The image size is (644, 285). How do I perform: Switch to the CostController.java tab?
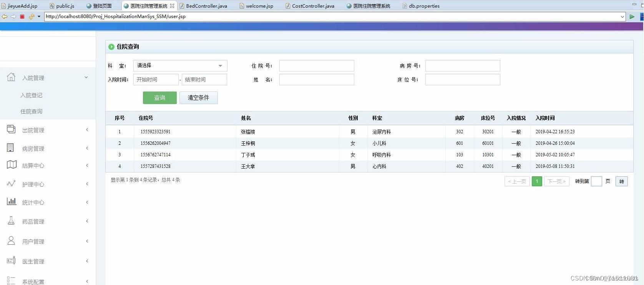click(310, 6)
